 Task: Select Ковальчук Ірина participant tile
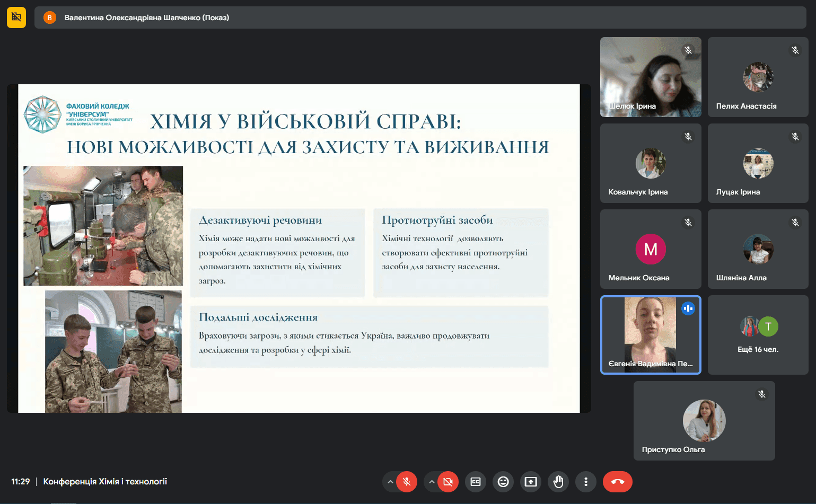pos(651,163)
